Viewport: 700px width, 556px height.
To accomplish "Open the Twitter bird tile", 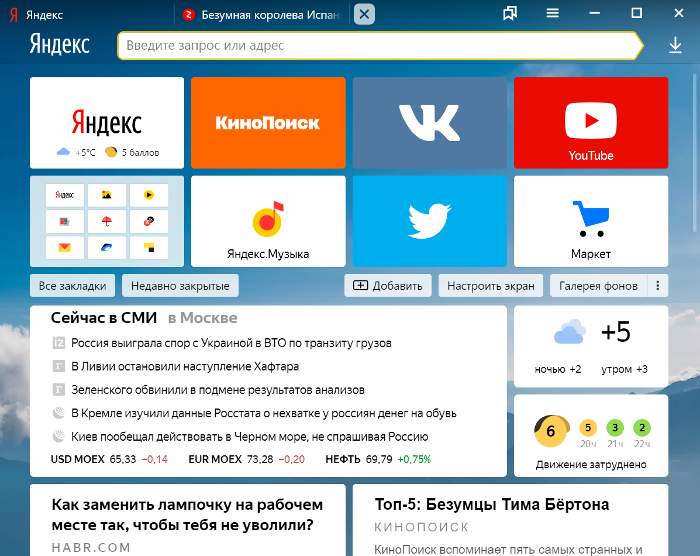I will [429, 221].
